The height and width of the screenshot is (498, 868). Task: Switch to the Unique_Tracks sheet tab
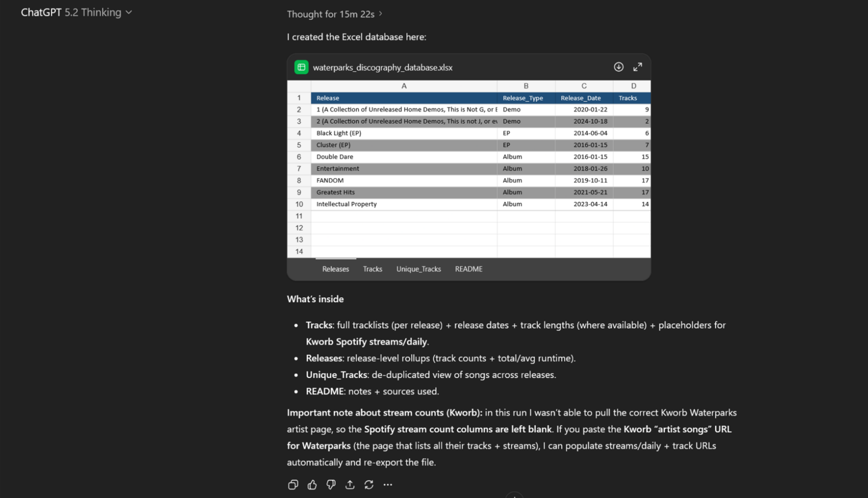pyautogui.click(x=418, y=269)
